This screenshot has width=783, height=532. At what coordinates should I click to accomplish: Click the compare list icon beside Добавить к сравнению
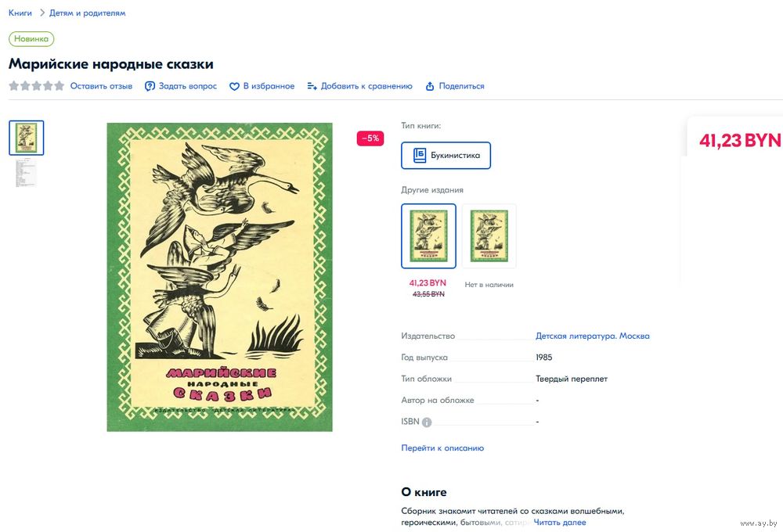pyautogui.click(x=312, y=86)
